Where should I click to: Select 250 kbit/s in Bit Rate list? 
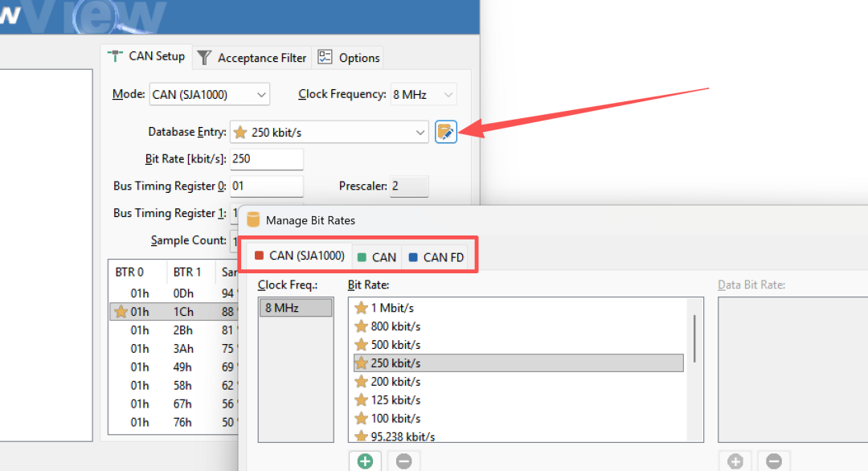click(518, 363)
